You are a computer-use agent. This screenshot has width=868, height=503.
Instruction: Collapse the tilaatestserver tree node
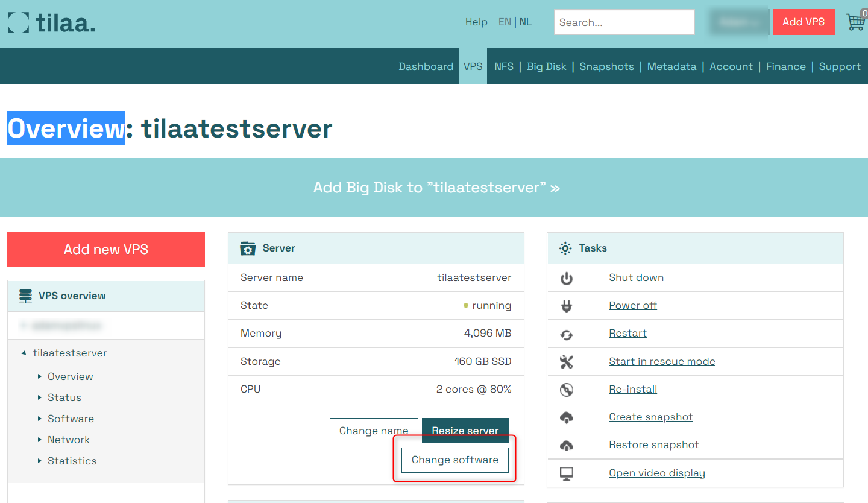tap(24, 353)
